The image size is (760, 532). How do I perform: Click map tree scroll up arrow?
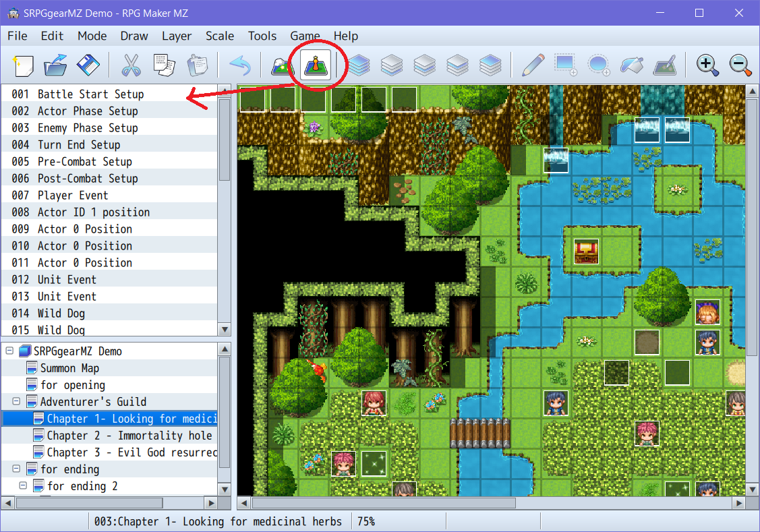click(x=225, y=349)
